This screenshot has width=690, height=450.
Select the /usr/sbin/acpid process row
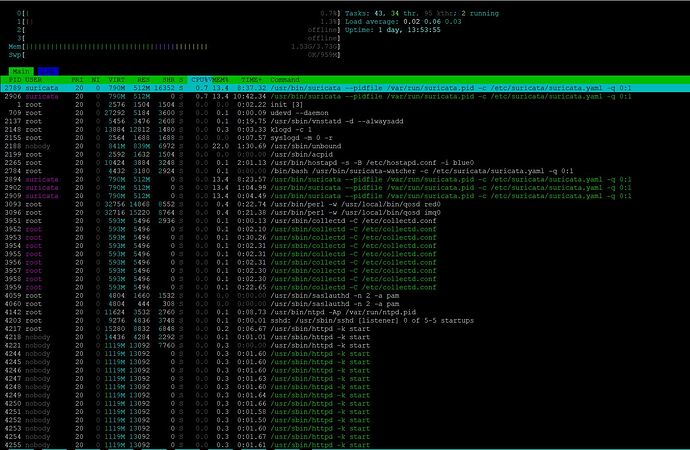point(168,154)
